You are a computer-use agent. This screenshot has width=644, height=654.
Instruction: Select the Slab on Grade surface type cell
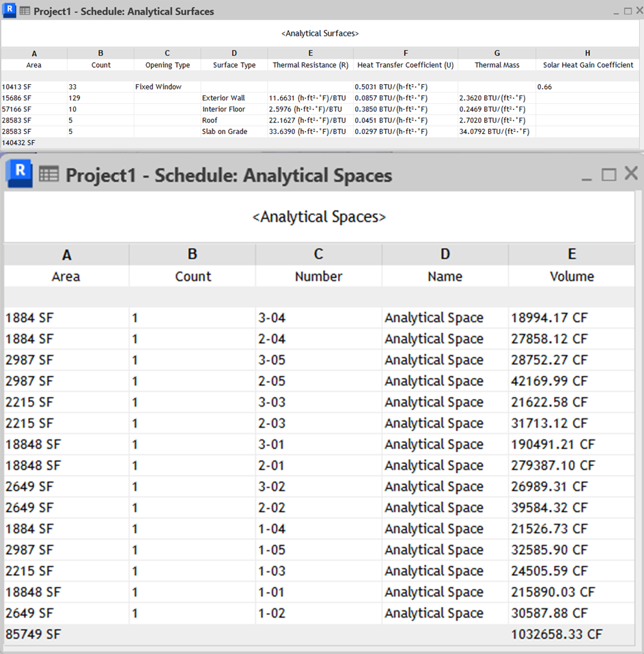[225, 131]
